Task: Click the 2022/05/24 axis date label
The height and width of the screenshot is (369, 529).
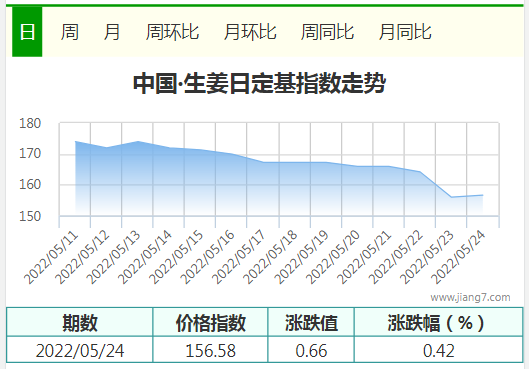Action: tap(458, 257)
